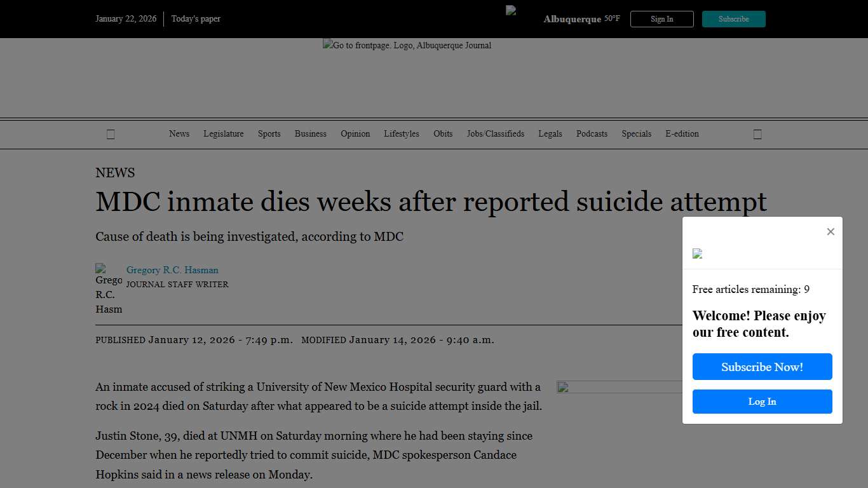The height and width of the screenshot is (488, 868).
Task: Switch to the E-edition tab
Action: click(x=682, y=134)
